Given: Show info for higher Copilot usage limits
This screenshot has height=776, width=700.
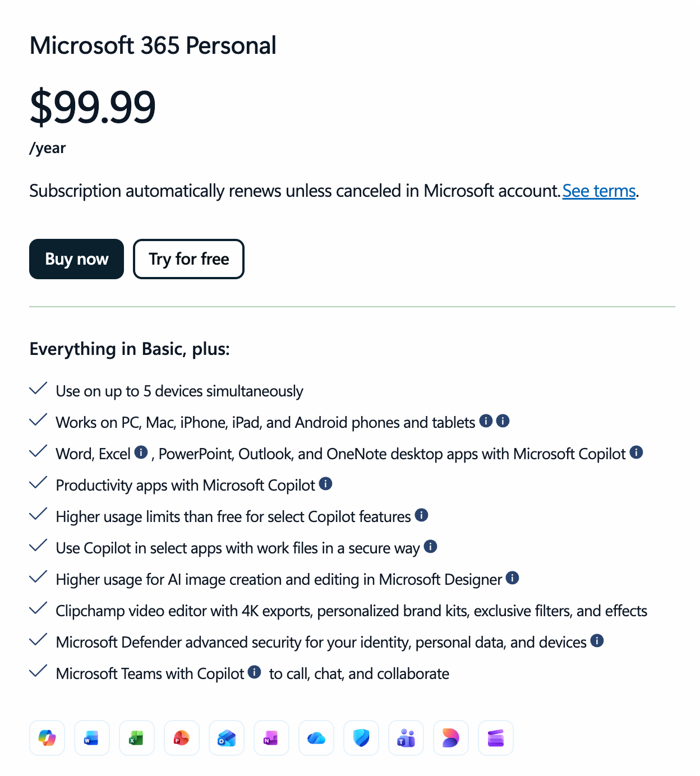Looking at the screenshot, I should [x=422, y=515].
